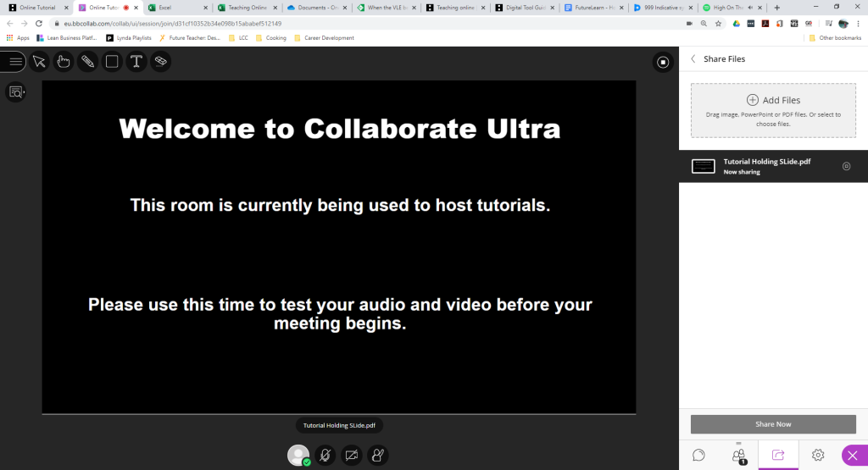Click the zoom magnifier in address bar
This screenshot has width=868, height=470.
704,24
